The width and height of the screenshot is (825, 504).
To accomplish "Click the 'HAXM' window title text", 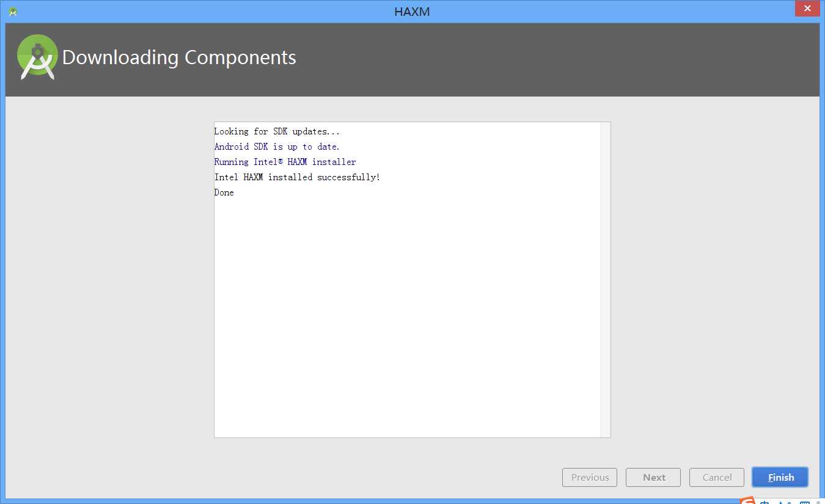I will (412, 12).
